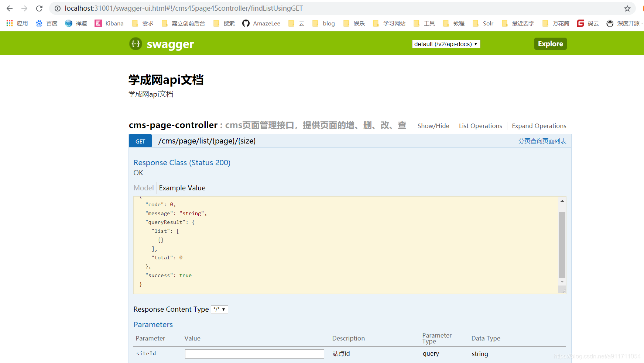Click the example value scrollbar thumb
This screenshot has width=644, height=363.
[x=562, y=245]
